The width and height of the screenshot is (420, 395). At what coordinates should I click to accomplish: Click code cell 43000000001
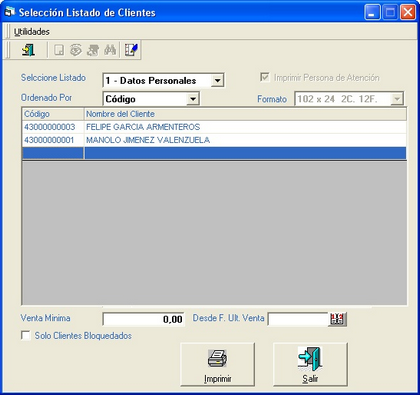[53, 140]
